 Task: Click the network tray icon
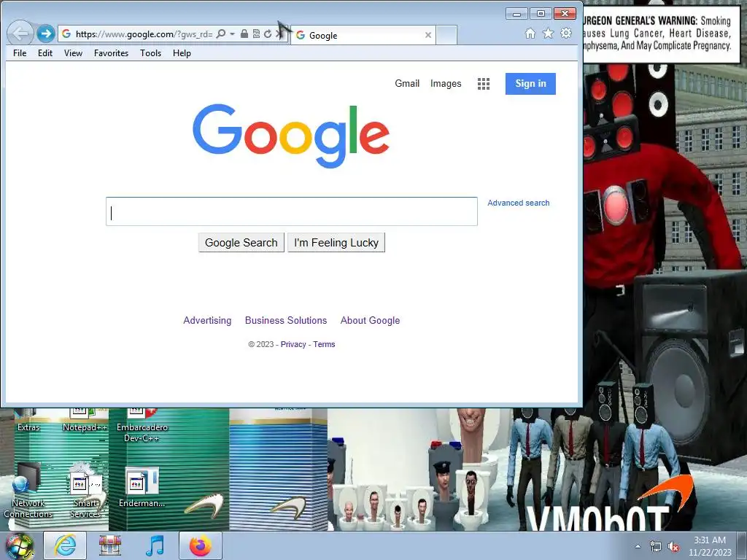656,547
